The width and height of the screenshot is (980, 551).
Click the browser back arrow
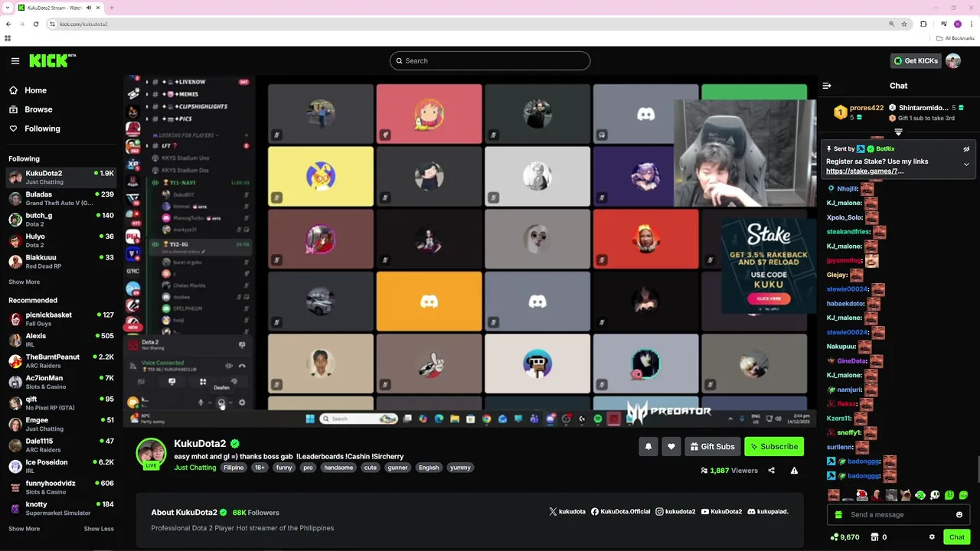pos(8,24)
